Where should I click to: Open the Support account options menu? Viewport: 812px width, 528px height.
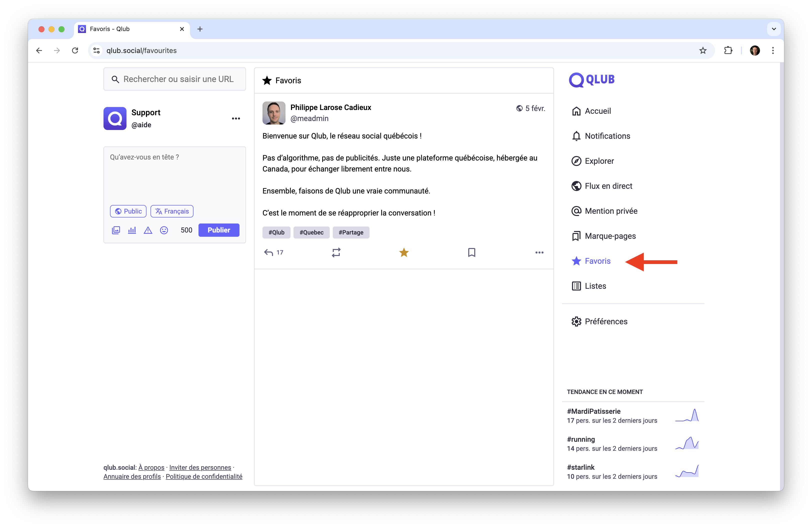point(236,118)
